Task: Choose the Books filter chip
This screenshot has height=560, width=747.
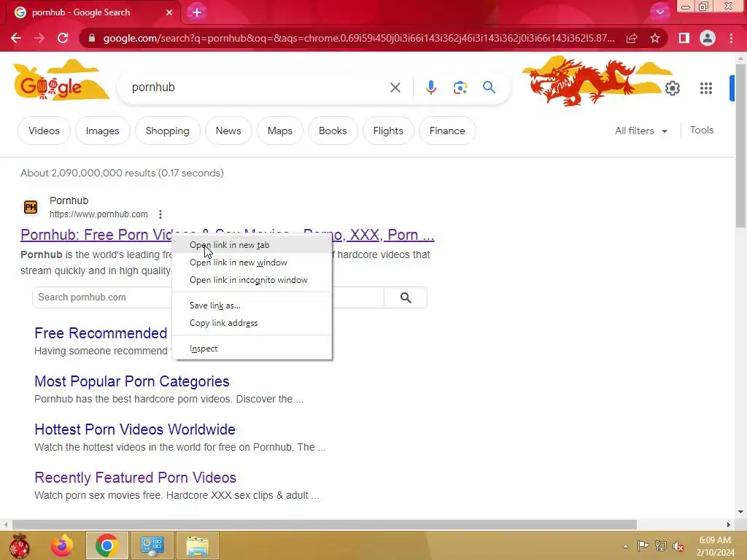Action: coord(333,131)
